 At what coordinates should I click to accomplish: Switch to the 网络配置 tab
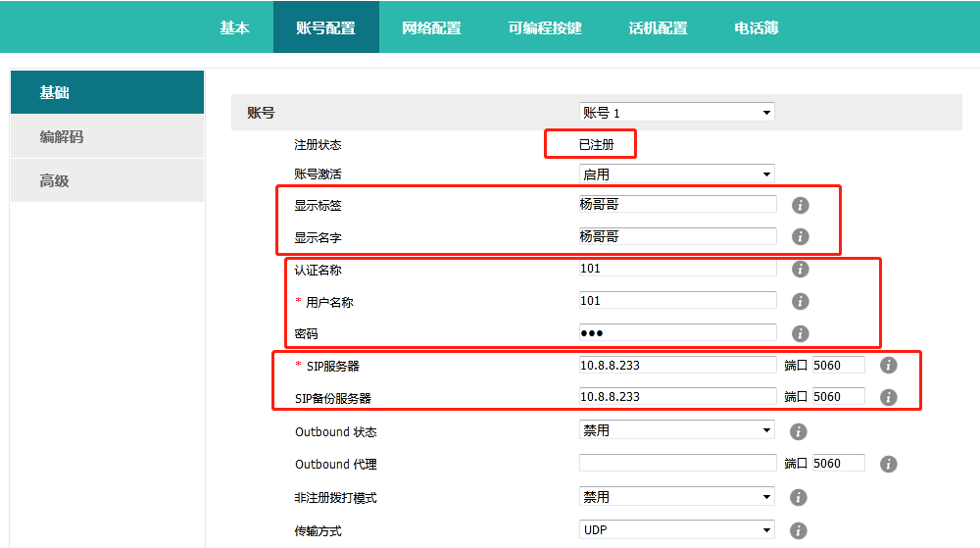[x=431, y=27]
